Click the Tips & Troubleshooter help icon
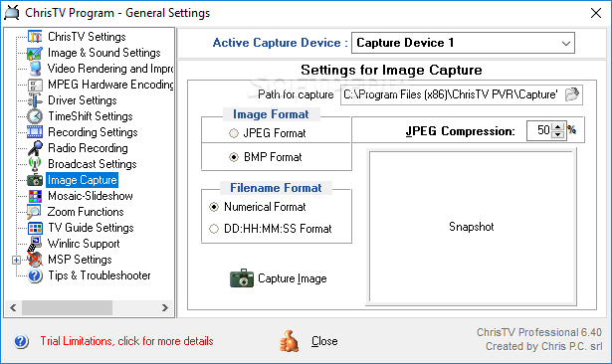The image size is (612, 364). 35,275
